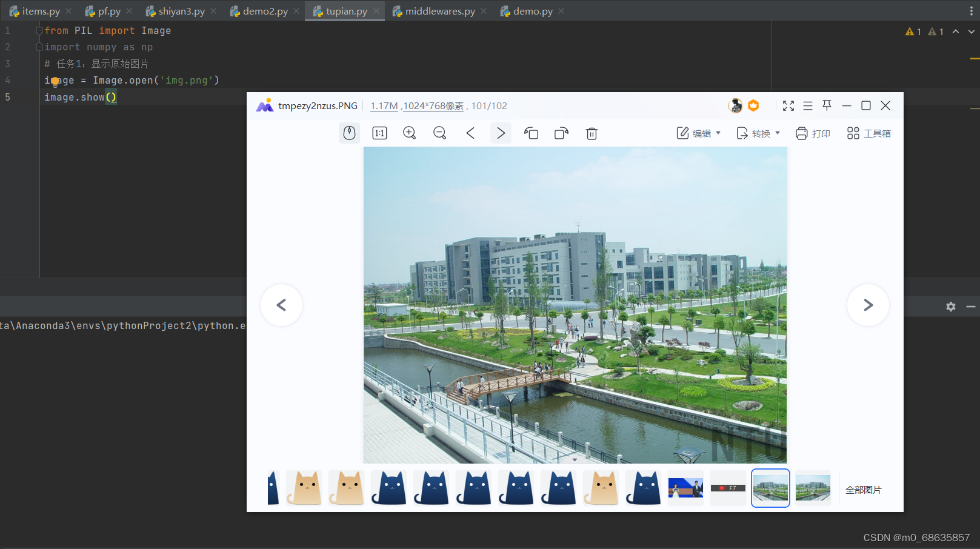Open editor tabs more options menu
This screenshot has width=980, height=549.
coord(972,11)
